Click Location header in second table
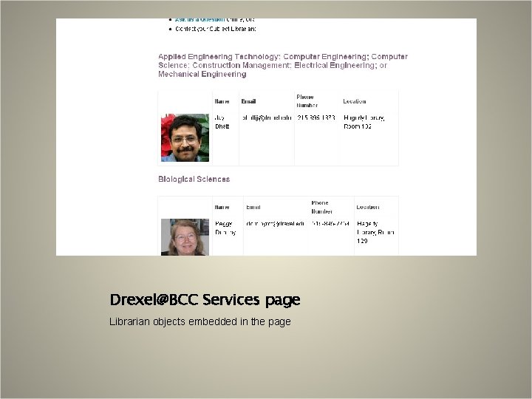Image resolution: width=532 pixels, height=399 pixels. tap(368, 208)
